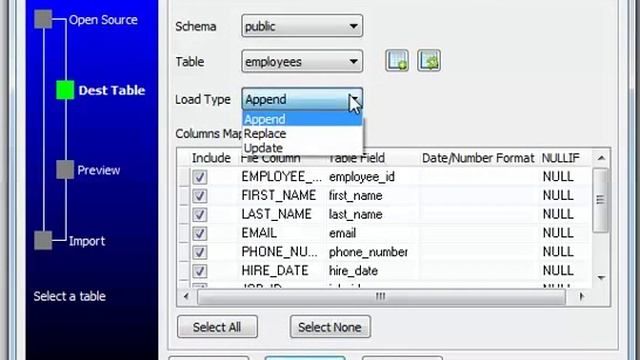Uncheck Include for PHONE_NU... row
Screen dimensions: 640x360
[x=200, y=252]
